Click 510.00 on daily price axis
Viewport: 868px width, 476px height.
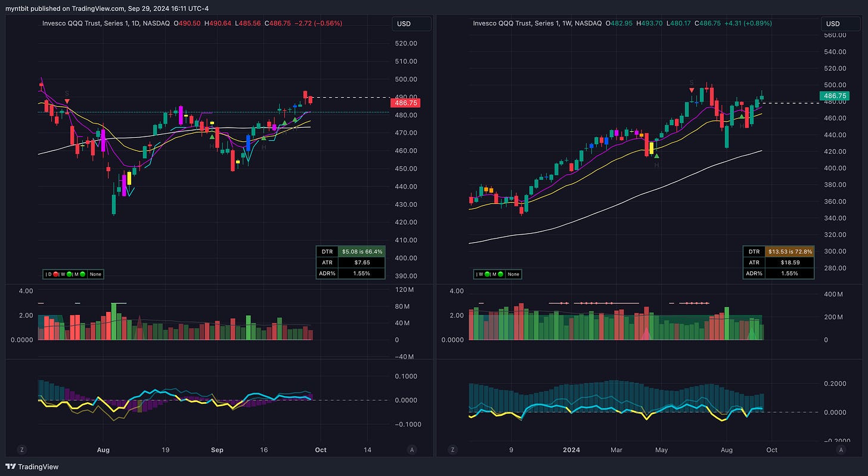point(405,61)
